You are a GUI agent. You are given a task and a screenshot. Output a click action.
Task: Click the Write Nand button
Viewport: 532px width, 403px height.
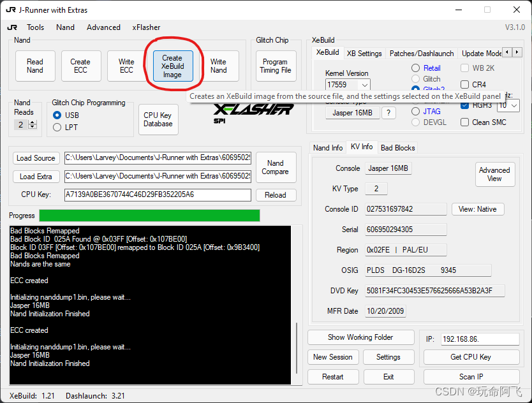(x=219, y=66)
